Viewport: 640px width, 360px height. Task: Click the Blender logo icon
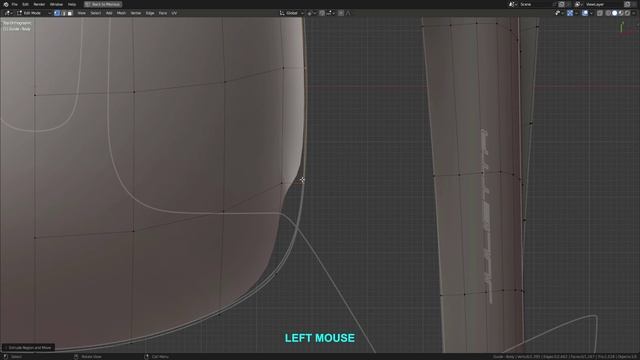(6, 4)
